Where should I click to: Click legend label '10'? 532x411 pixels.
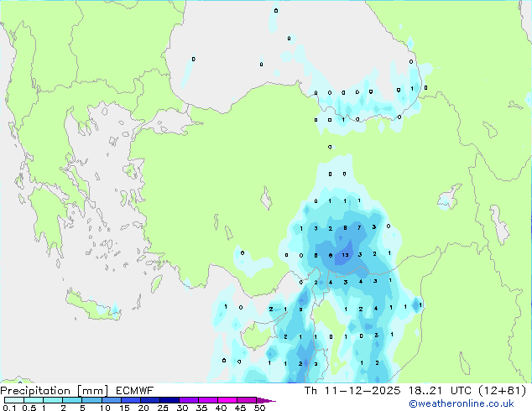(x=105, y=408)
